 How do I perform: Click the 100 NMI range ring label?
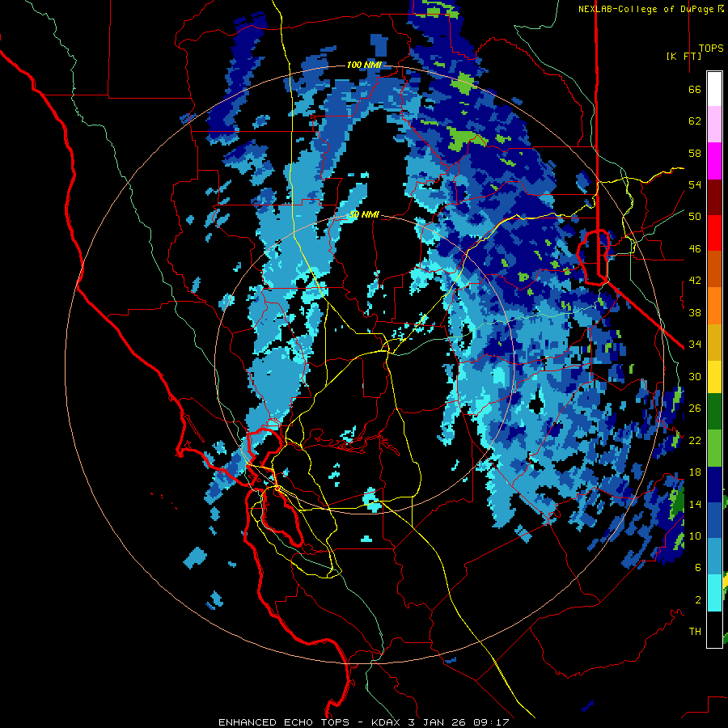(364, 65)
